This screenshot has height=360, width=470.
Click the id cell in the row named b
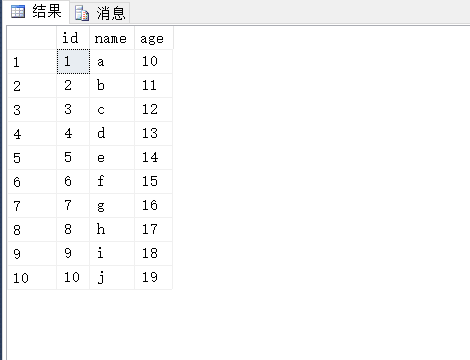[73, 86]
